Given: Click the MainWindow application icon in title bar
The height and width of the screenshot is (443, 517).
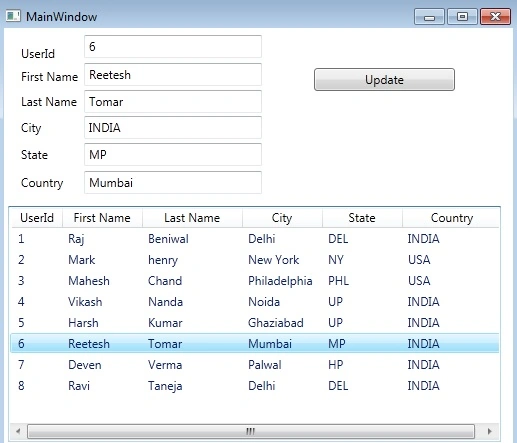Looking at the screenshot, I should coord(13,16).
